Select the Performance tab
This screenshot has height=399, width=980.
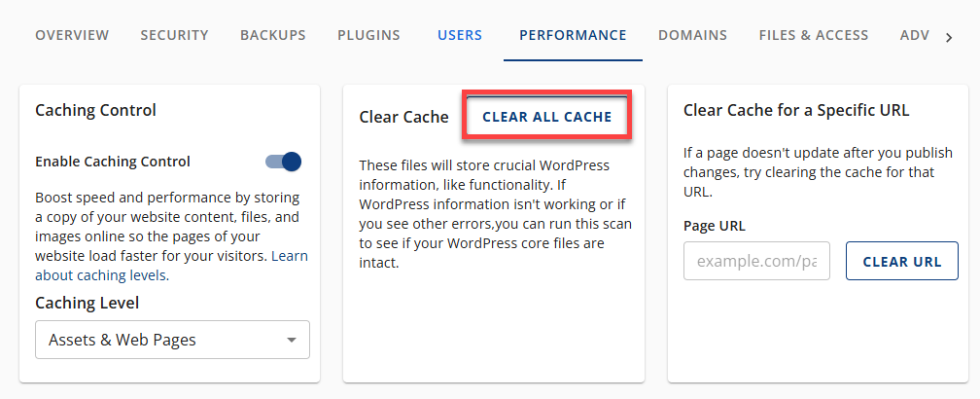[573, 35]
